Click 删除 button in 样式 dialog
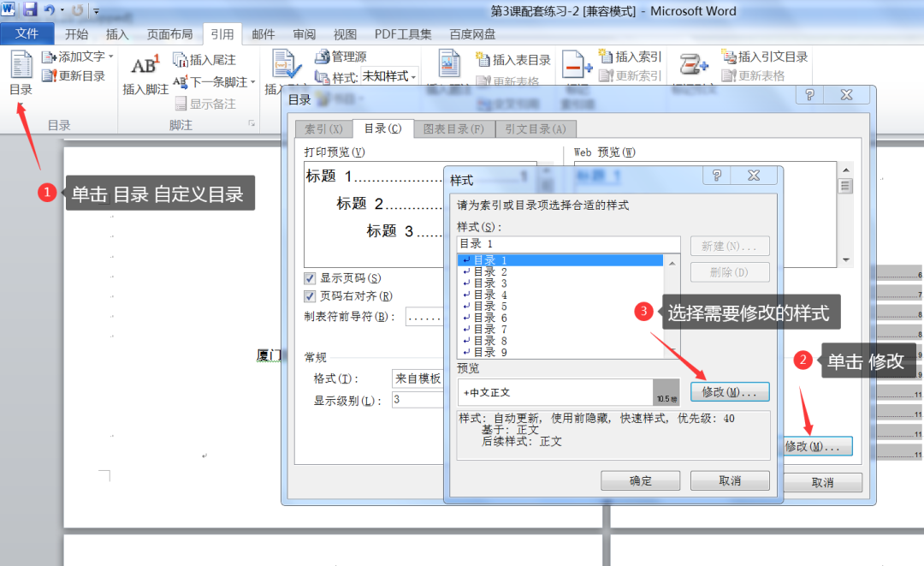 click(730, 272)
